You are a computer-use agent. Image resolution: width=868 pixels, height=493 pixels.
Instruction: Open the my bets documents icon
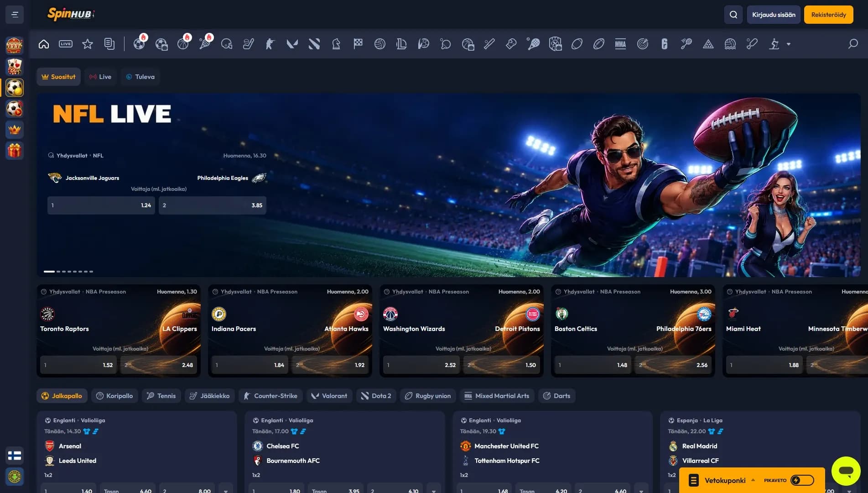click(109, 44)
